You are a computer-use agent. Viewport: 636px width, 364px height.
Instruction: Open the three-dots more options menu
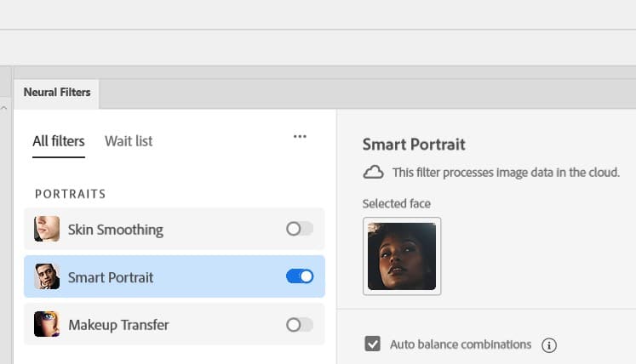[300, 137]
